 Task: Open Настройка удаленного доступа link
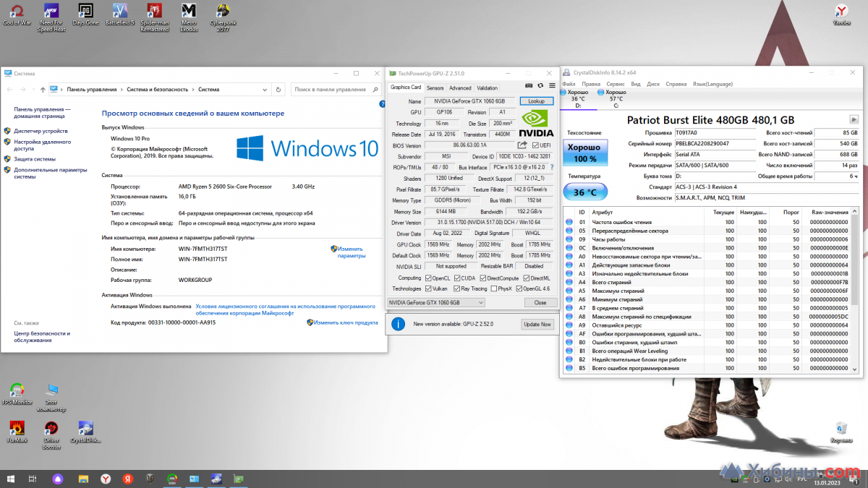coord(41,145)
